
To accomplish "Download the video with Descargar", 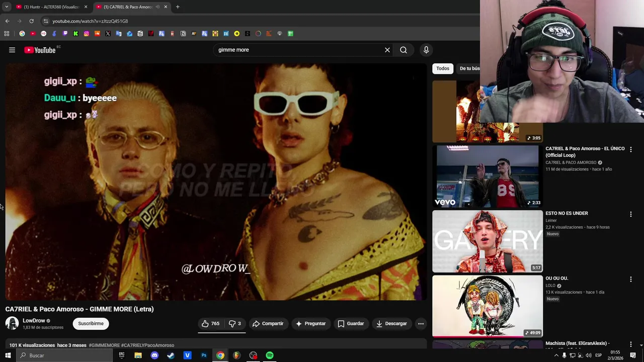I will click(x=391, y=324).
